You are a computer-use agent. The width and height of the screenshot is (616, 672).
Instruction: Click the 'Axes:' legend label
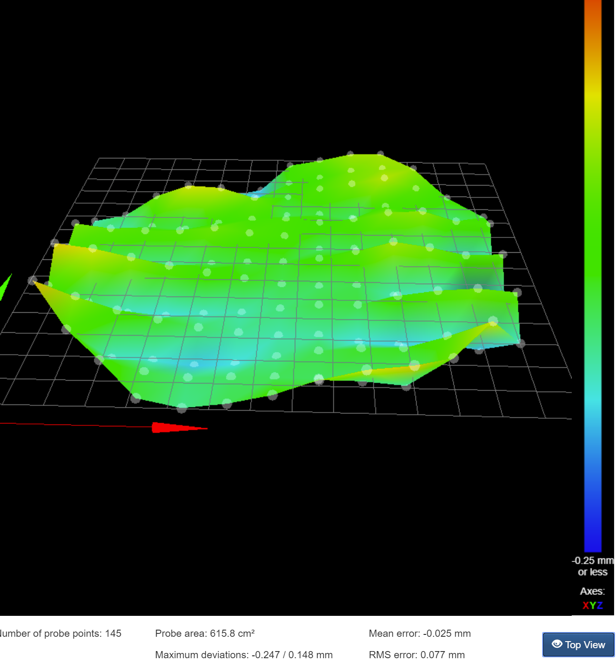pos(592,591)
